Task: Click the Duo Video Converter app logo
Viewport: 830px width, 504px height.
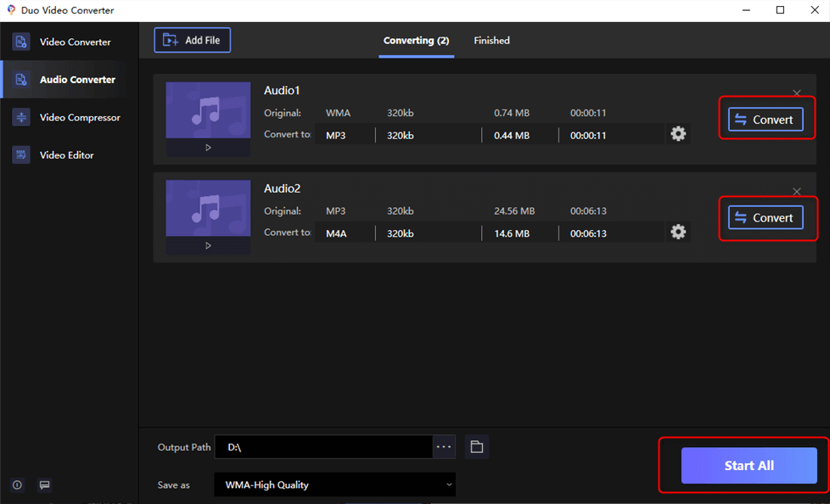Action: (x=11, y=10)
